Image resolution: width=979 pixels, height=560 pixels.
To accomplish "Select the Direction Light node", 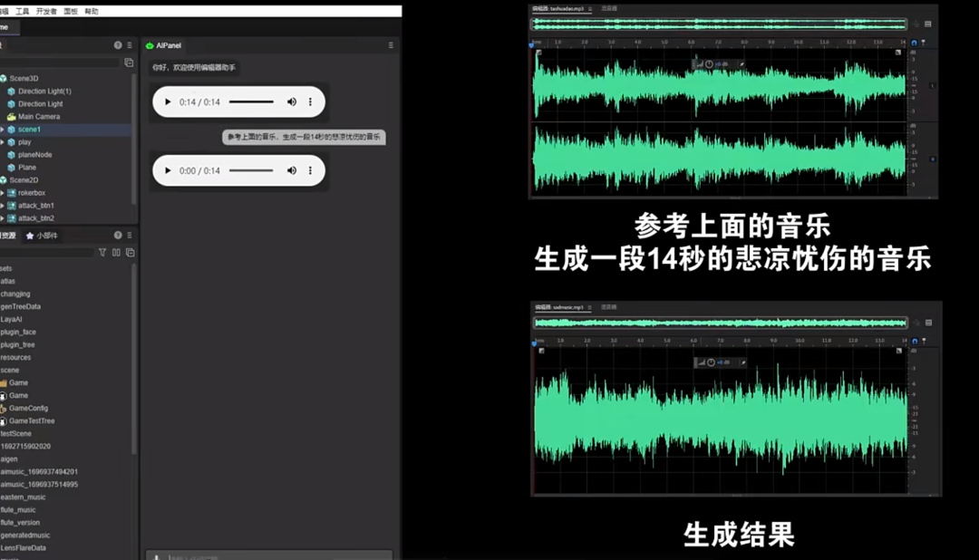I will pyautogui.click(x=40, y=103).
